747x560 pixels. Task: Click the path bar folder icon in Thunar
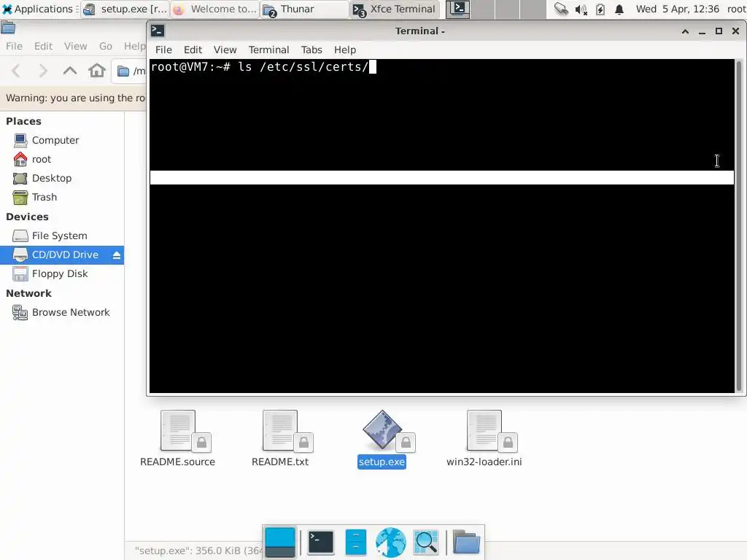click(x=123, y=71)
